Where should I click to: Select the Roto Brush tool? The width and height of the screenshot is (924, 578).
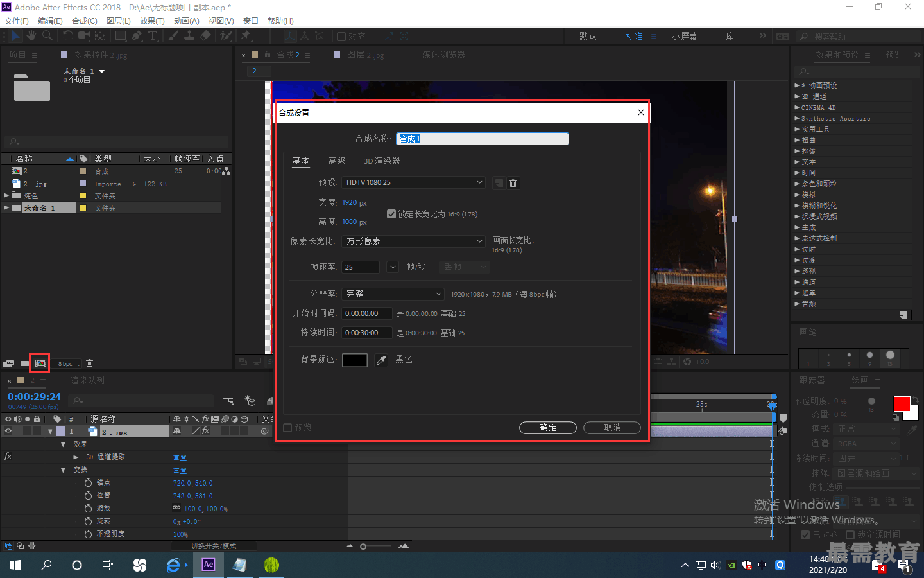(226, 36)
